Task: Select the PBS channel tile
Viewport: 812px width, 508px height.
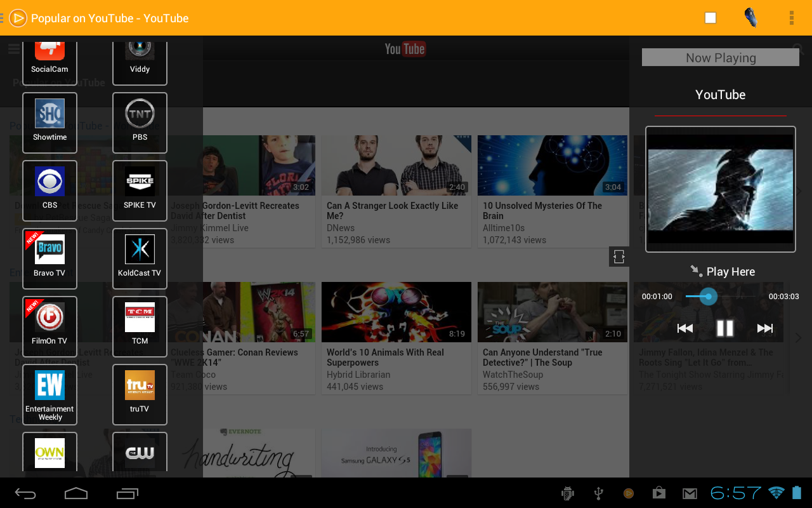Action: (x=140, y=123)
